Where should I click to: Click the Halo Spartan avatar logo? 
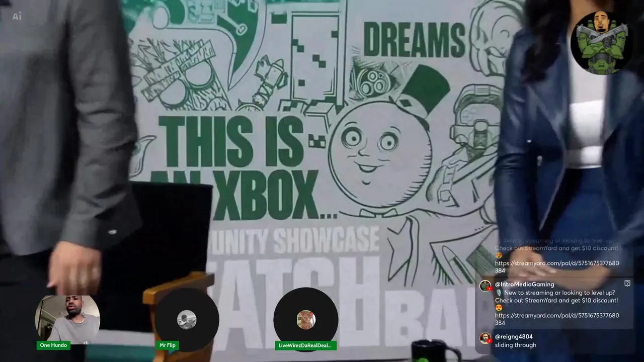[x=602, y=43]
